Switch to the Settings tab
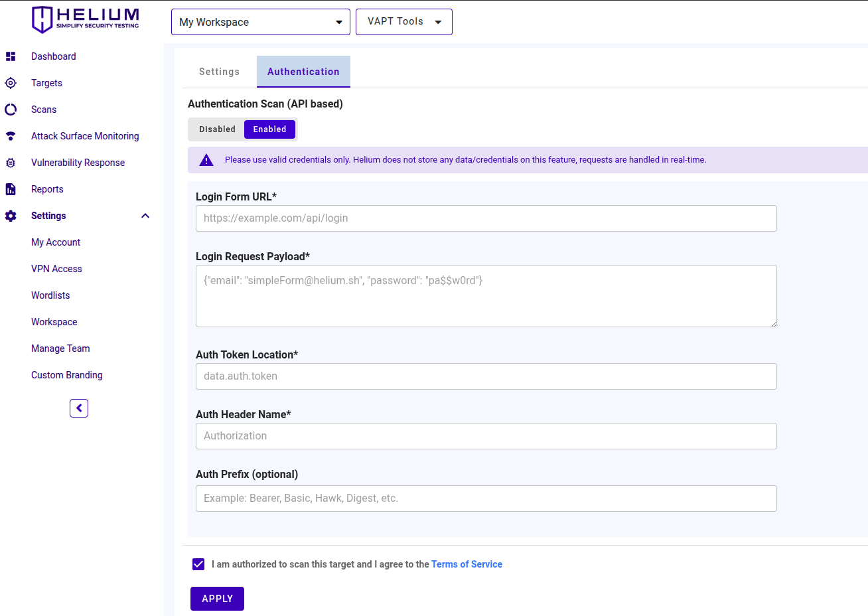Viewport: 868px width, 616px height. (x=219, y=72)
